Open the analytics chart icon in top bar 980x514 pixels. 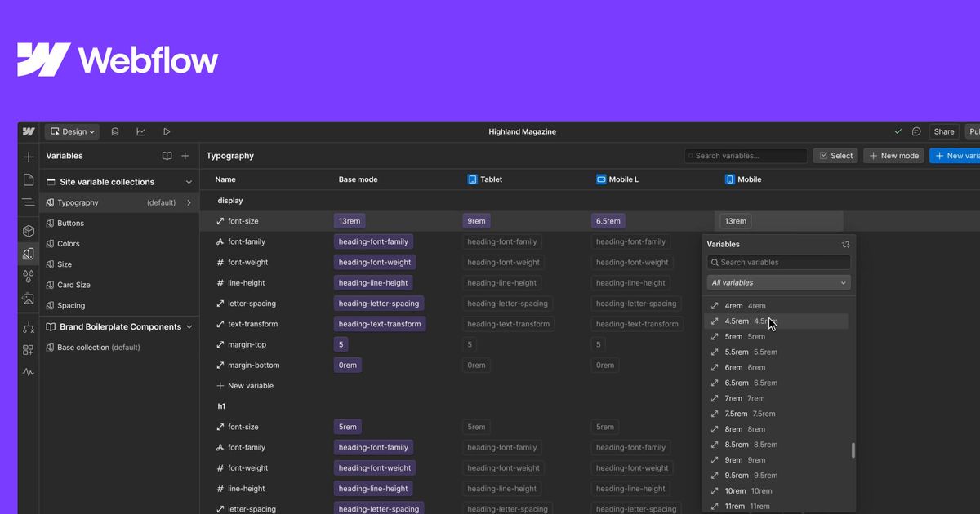(x=140, y=131)
